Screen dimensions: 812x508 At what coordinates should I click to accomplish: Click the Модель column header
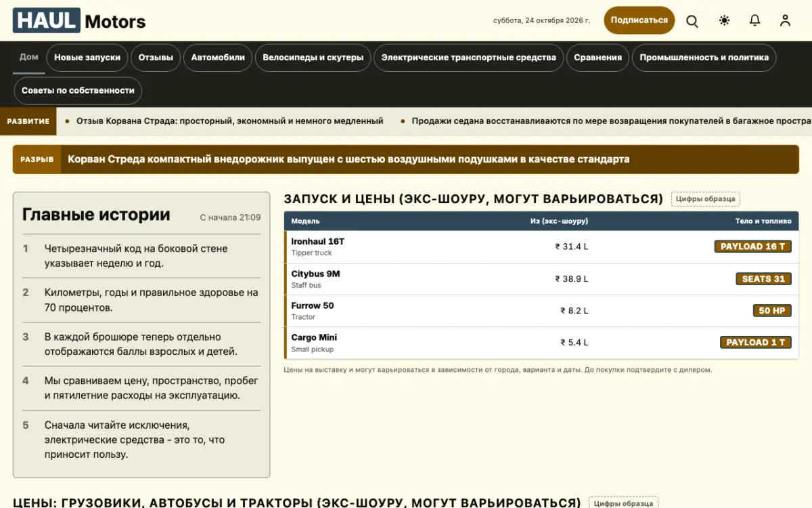click(x=306, y=221)
